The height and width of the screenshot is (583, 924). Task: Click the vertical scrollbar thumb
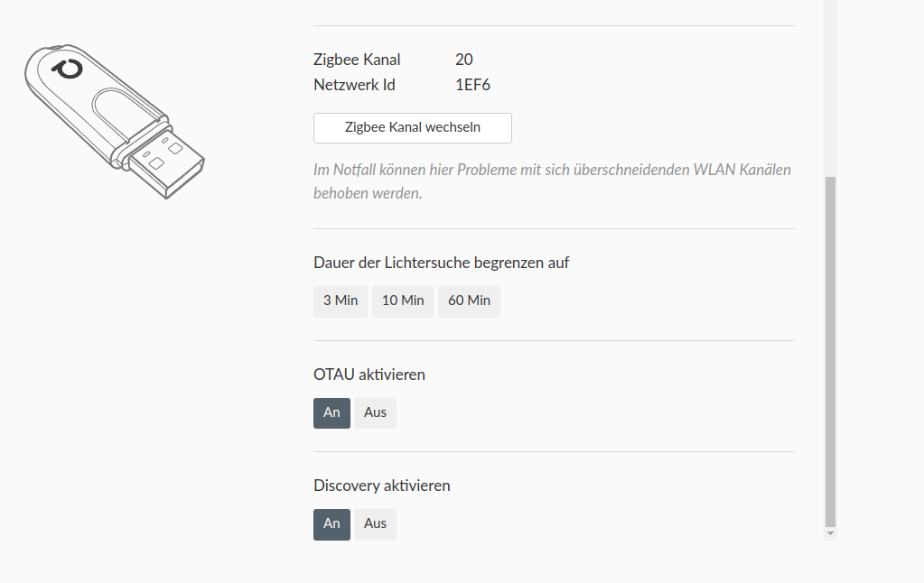[831, 352]
